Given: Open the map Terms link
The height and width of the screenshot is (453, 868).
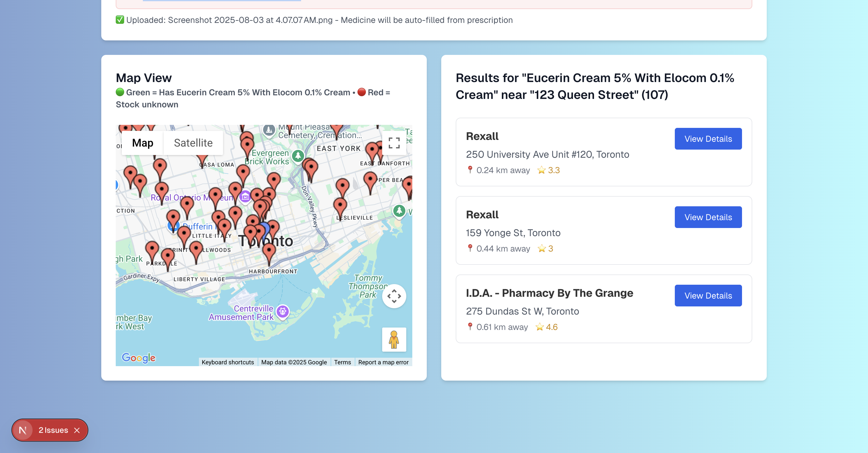Looking at the screenshot, I should coord(342,362).
